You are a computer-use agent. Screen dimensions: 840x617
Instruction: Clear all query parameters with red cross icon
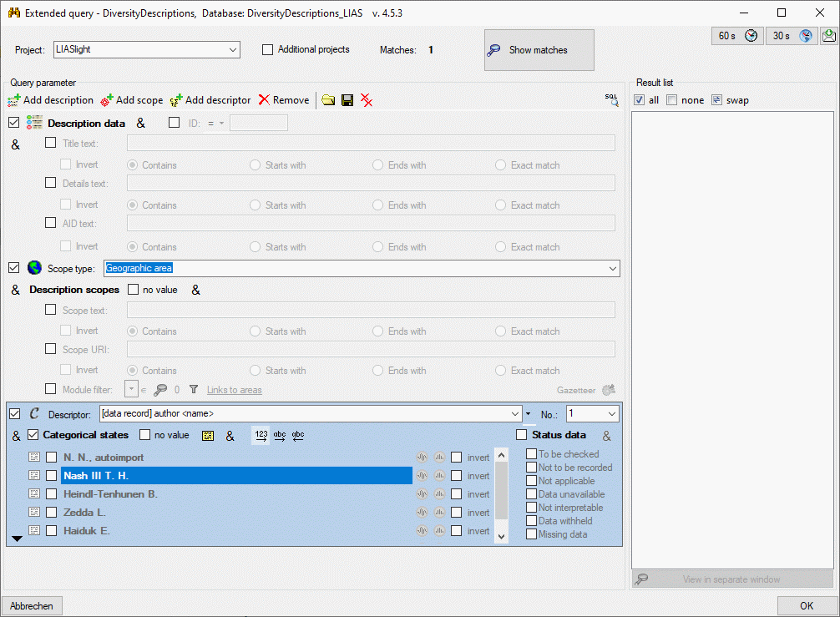tap(367, 100)
